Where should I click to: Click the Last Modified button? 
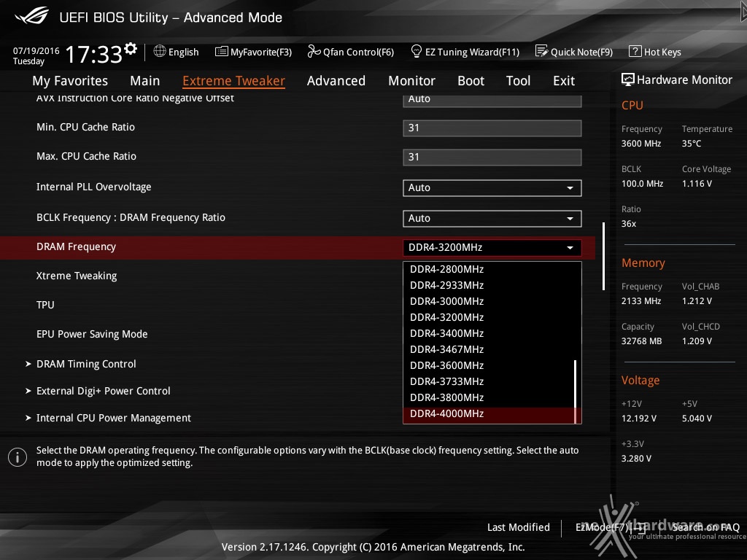pos(519,527)
